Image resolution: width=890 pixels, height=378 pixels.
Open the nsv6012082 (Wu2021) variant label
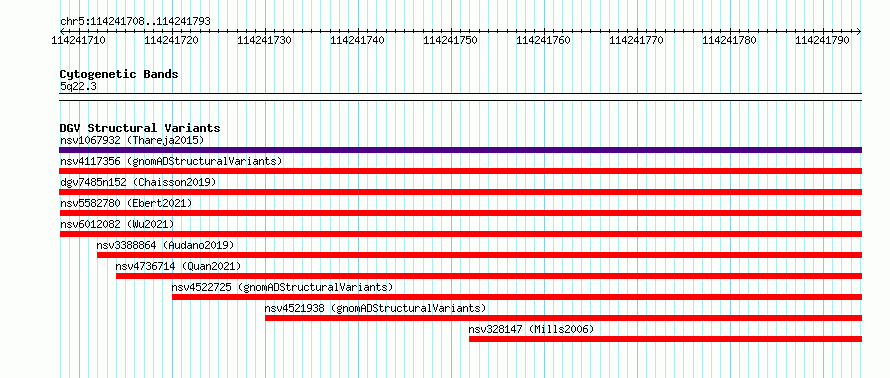point(117,224)
